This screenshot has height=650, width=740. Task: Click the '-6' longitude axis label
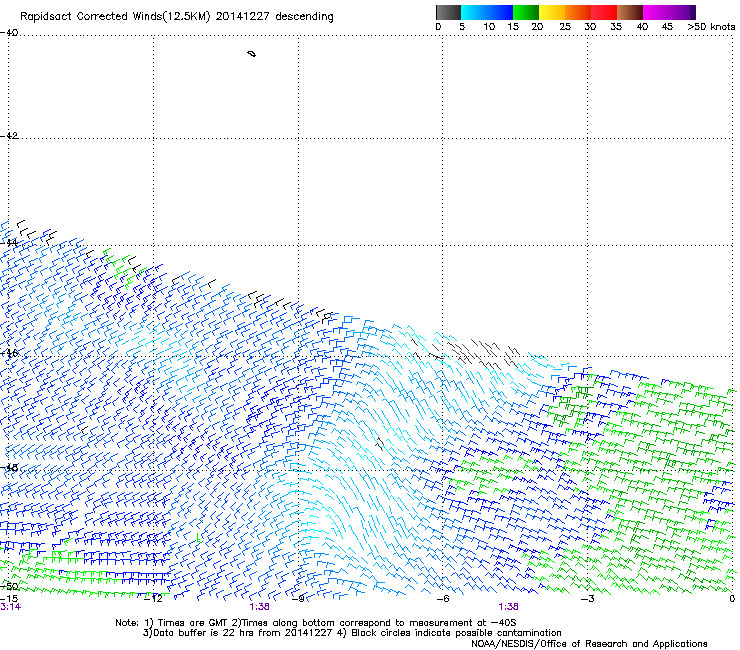(442, 599)
